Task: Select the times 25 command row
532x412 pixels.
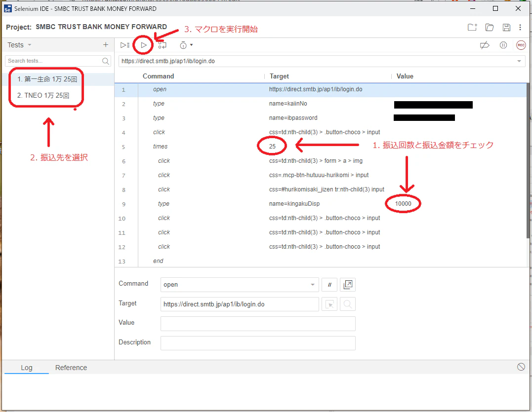Action: pyautogui.click(x=320, y=147)
